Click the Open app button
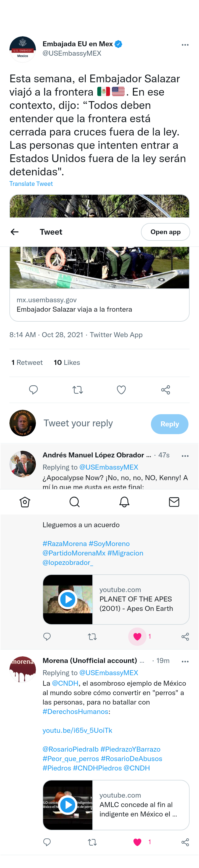This screenshot has height=868, width=199. click(x=165, y=232)
